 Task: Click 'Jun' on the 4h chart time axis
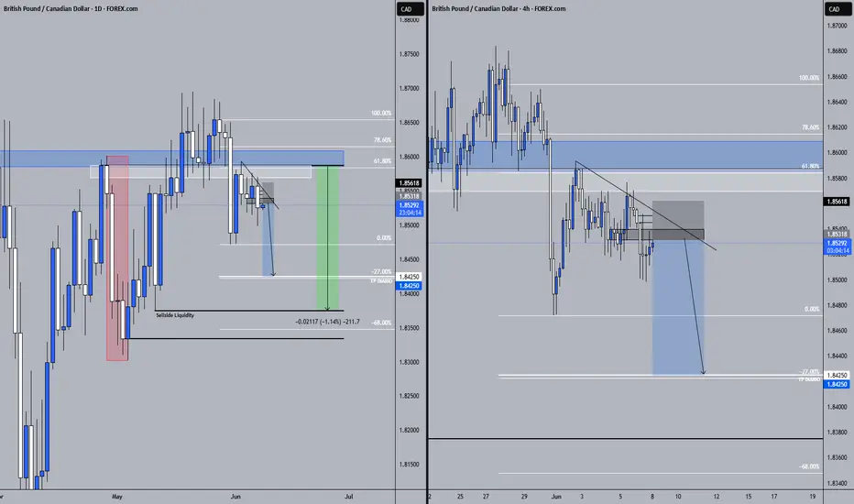[556, 497]
